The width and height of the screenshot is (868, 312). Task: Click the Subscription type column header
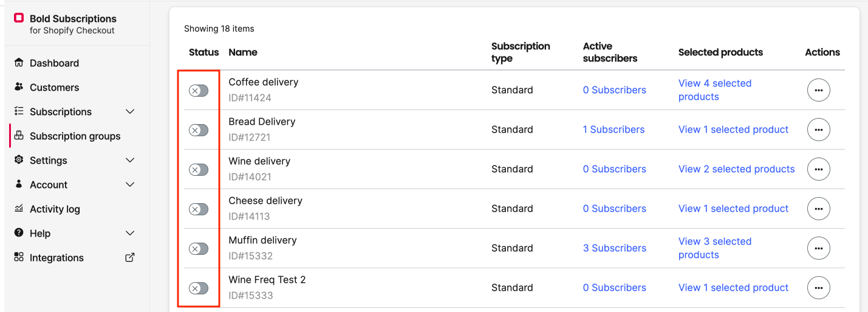click(x=521, y=52)
